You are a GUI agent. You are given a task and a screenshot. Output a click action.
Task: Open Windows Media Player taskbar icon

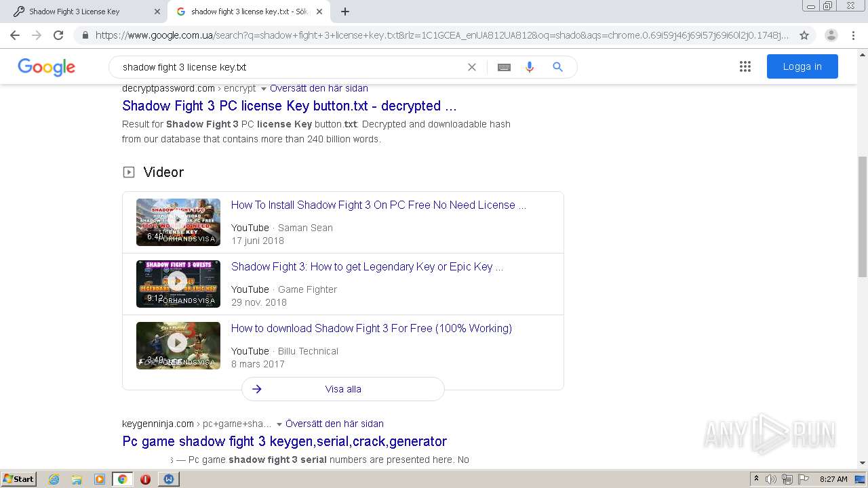100,479
